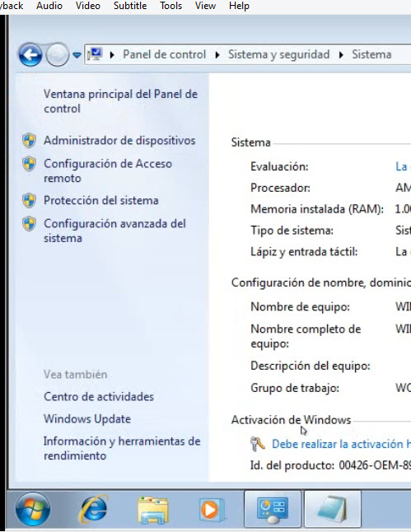Open Windows Explorer folder taskbar icon
The height and width of the screenshot is (532, 411).
tap(152, 510)
